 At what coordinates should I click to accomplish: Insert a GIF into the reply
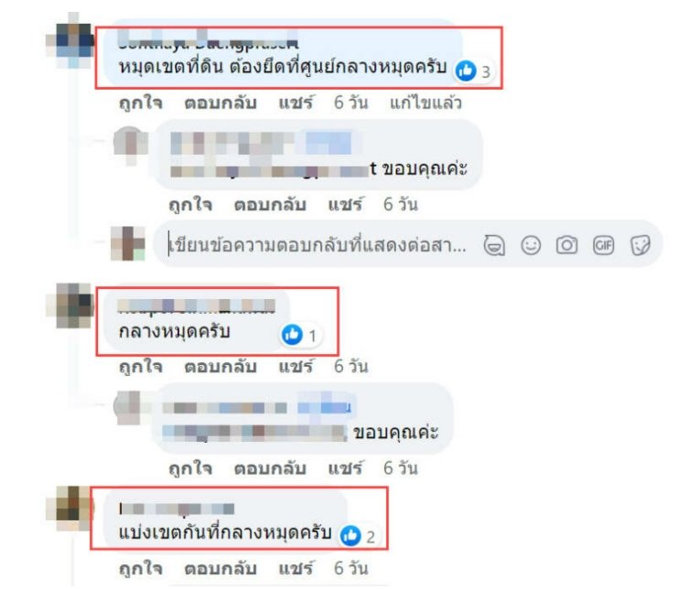(604, 245)
